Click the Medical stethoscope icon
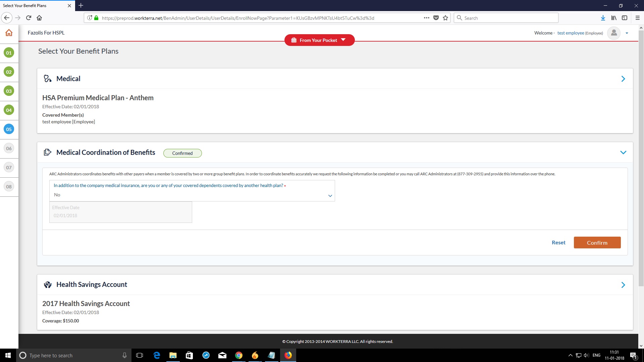Image resolution: width=644 pixels, height=362 pixels. [48, 79]
